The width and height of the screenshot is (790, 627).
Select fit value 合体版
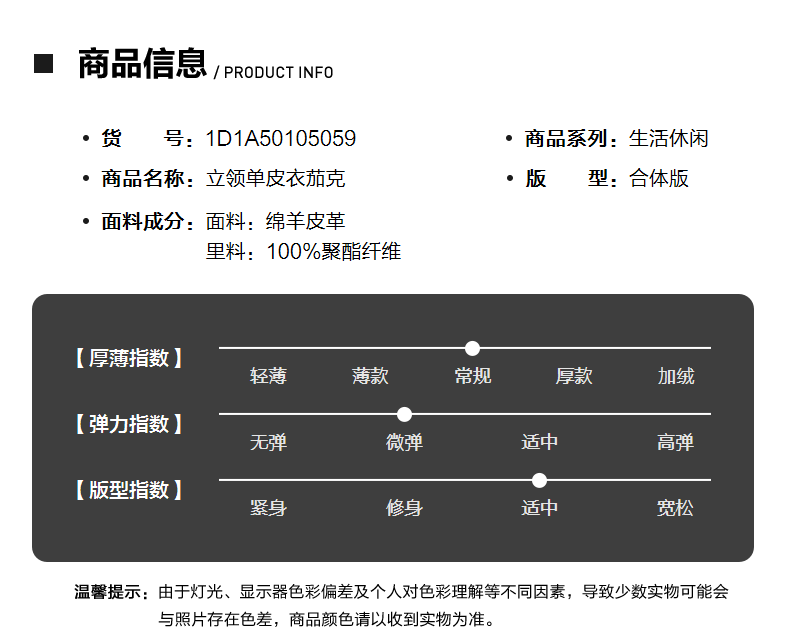[x=659, y=178]
